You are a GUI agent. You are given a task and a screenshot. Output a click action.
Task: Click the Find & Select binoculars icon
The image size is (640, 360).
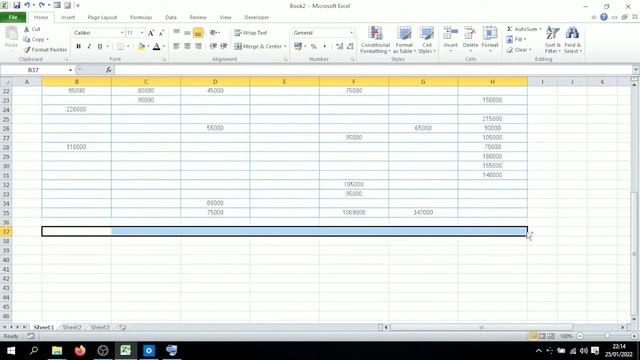(x=572, y=33)
